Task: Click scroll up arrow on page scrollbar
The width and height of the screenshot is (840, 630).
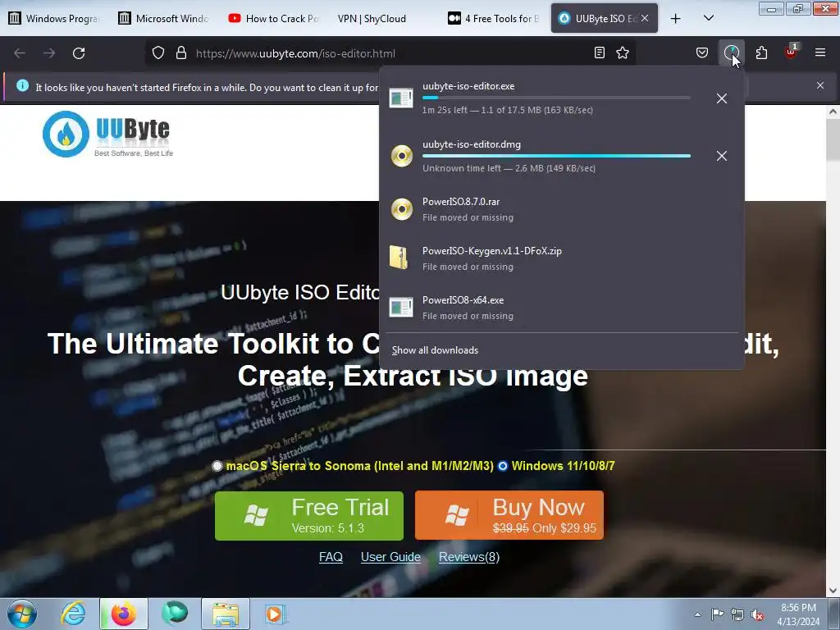Action: [x=833, y=112]
